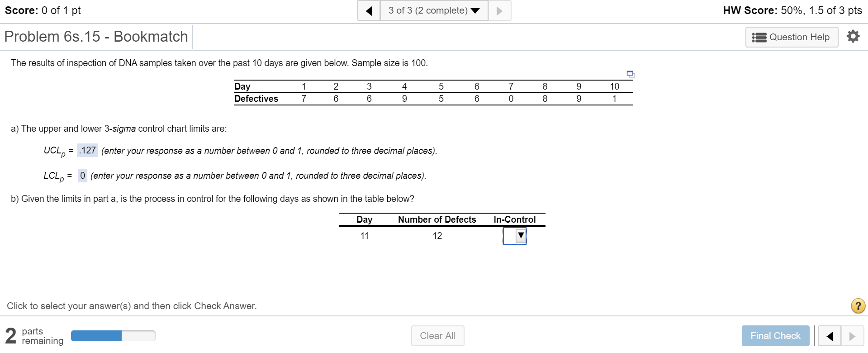This screenshot has height=353, width=868.
Task: Open the table pop-out icon above the data
Action: point(631,74)
